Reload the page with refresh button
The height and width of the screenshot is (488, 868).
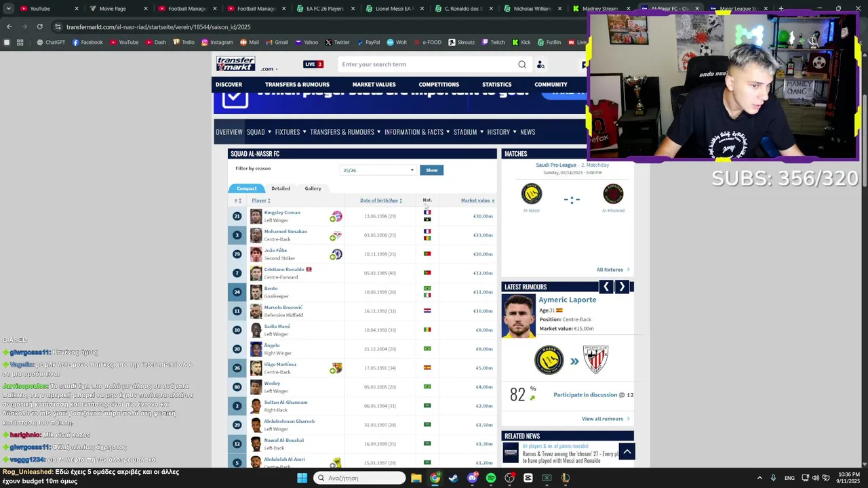pos(39,26)
